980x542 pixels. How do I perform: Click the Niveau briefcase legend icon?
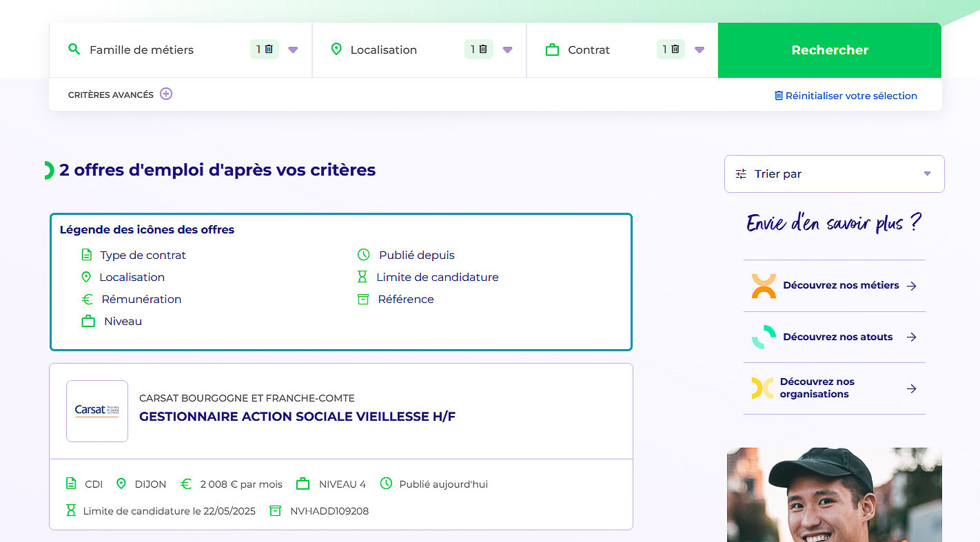(x=88, y=321)
